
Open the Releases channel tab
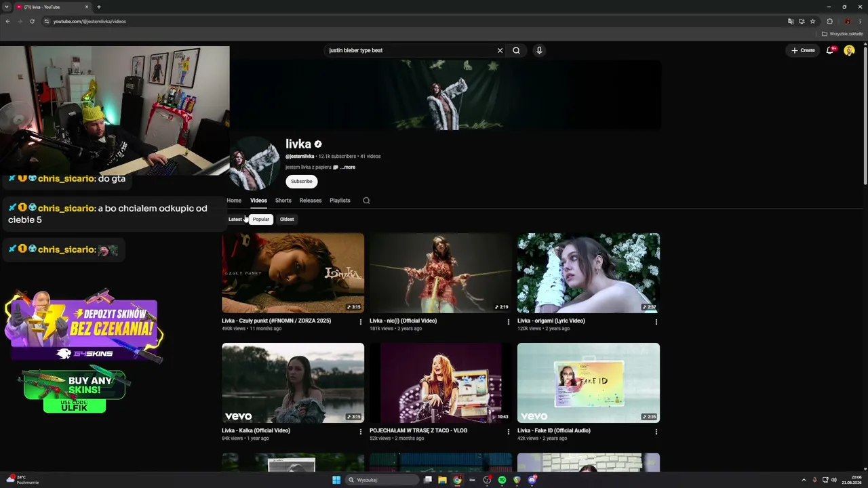pyautogui.click(x=311, y=201)
